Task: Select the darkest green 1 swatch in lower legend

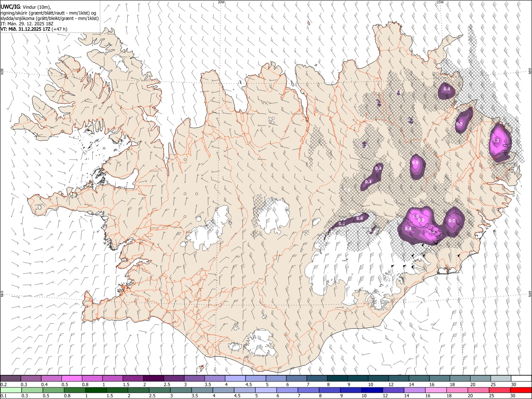Action: pos(96,390)
